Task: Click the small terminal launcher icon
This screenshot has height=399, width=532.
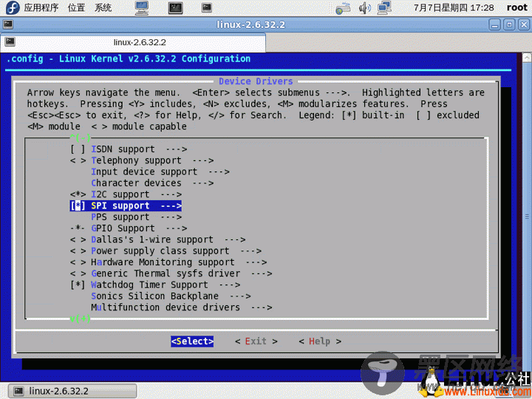Action: [x=207, y=7]
